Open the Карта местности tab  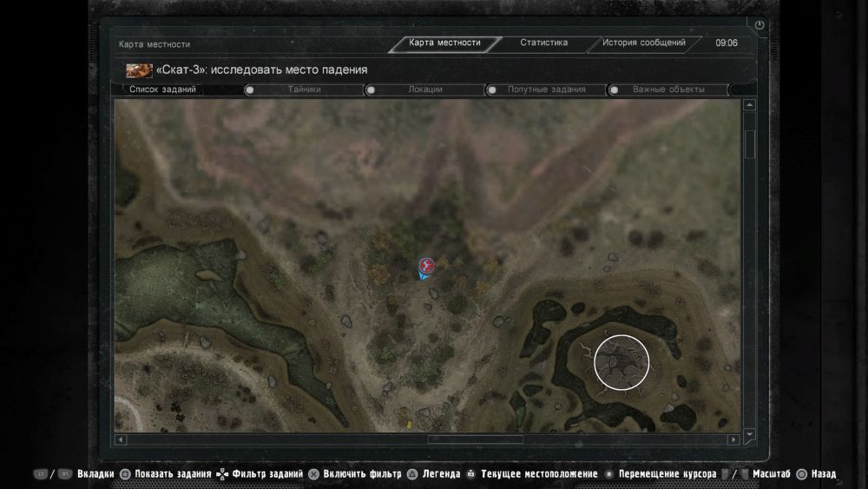pyautogui.click(x=444, y=43)
